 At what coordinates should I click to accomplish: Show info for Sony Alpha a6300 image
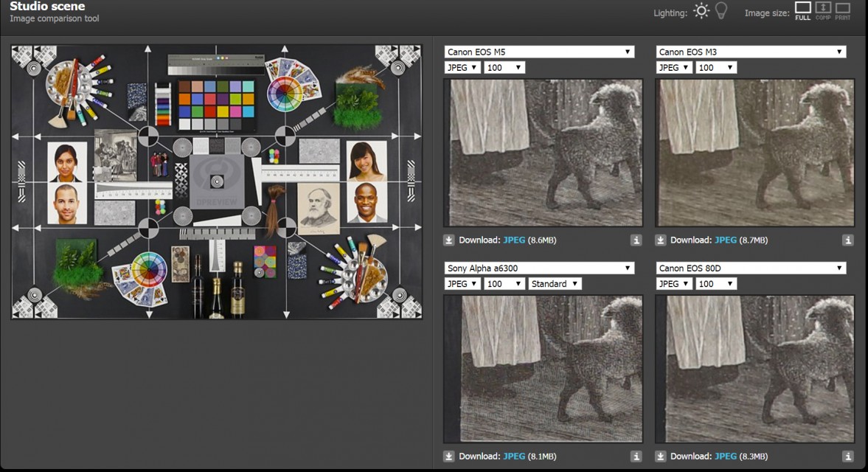pos(636,457)
